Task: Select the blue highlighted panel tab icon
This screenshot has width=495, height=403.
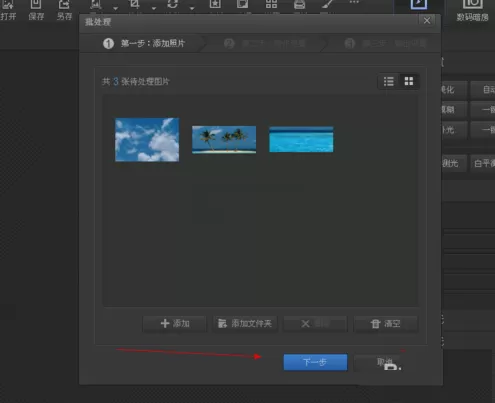Action: [419, 5]
